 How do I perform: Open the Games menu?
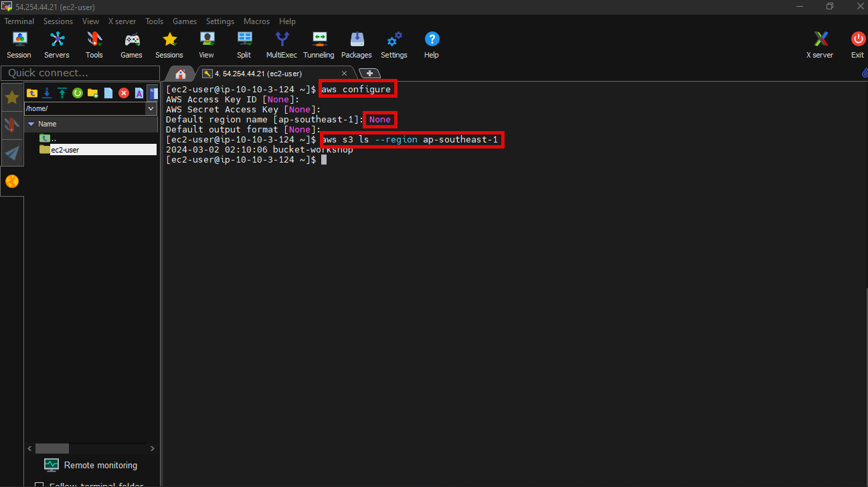[185, 21]
